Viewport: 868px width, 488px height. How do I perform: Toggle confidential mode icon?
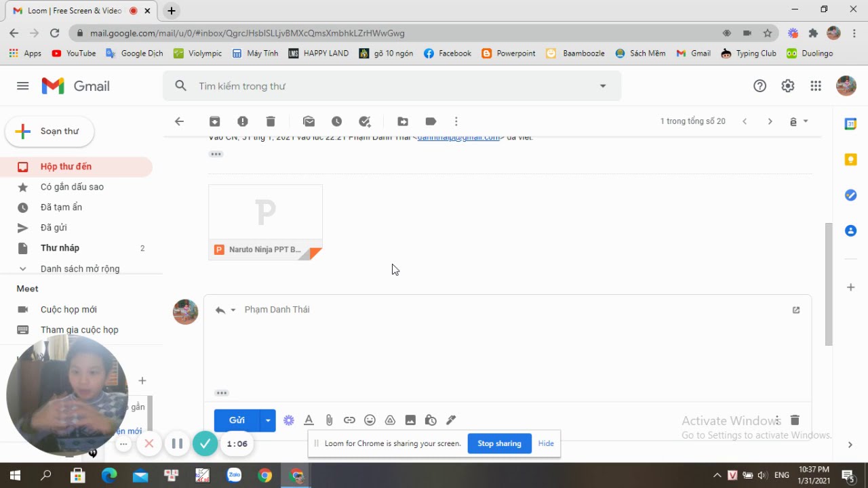tap(431, 420)
